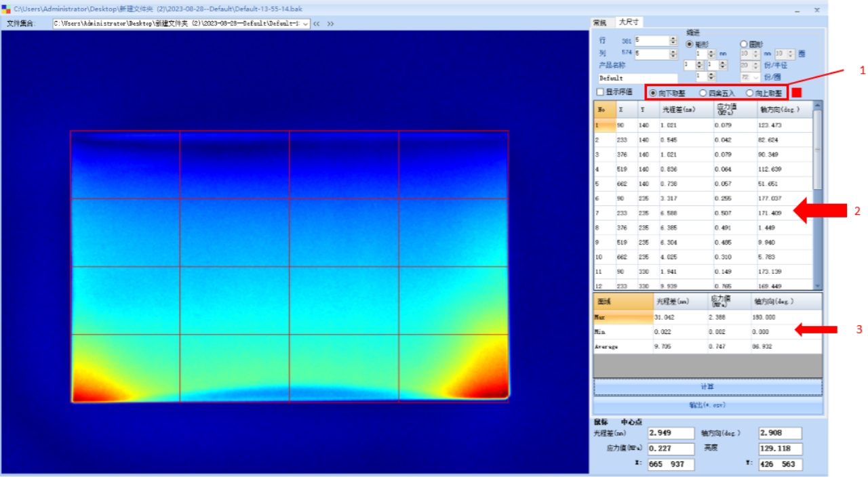This screenshot has height=479, width=868.
Task: Select the 圆形 shape radio button
Action: tap(744, 44)
